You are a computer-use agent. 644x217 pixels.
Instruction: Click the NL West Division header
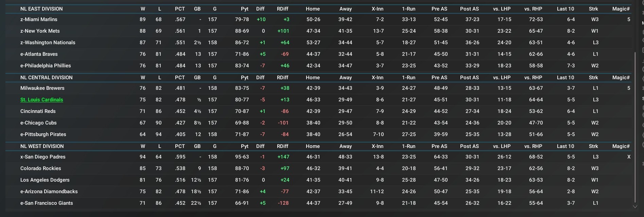pos(42,146)
